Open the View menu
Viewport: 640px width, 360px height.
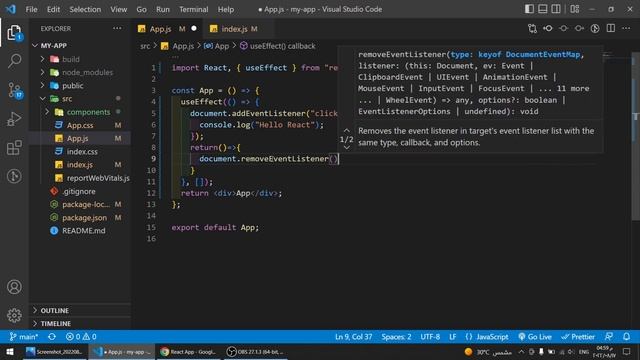coord(118,9)
